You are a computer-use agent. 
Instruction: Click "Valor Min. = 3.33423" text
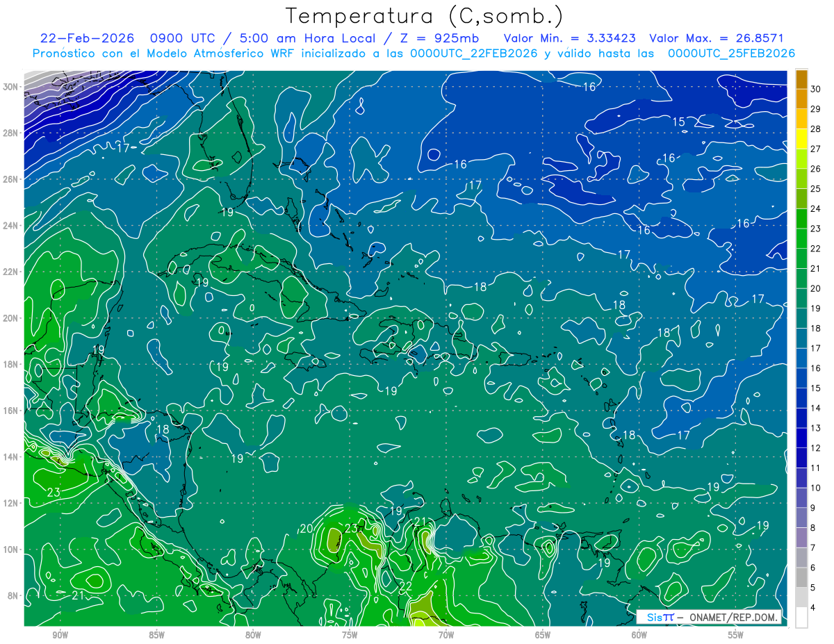(x=569, y=38)
